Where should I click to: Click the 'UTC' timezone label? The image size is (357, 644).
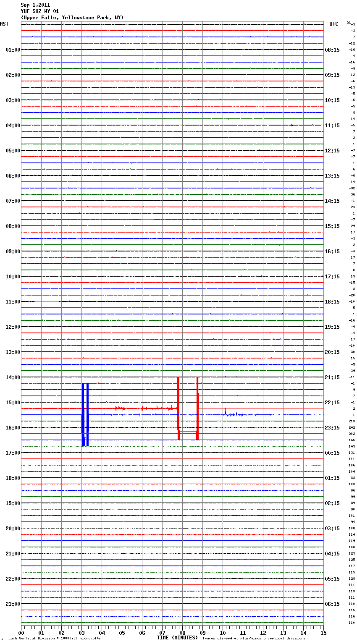click(333, 24)
